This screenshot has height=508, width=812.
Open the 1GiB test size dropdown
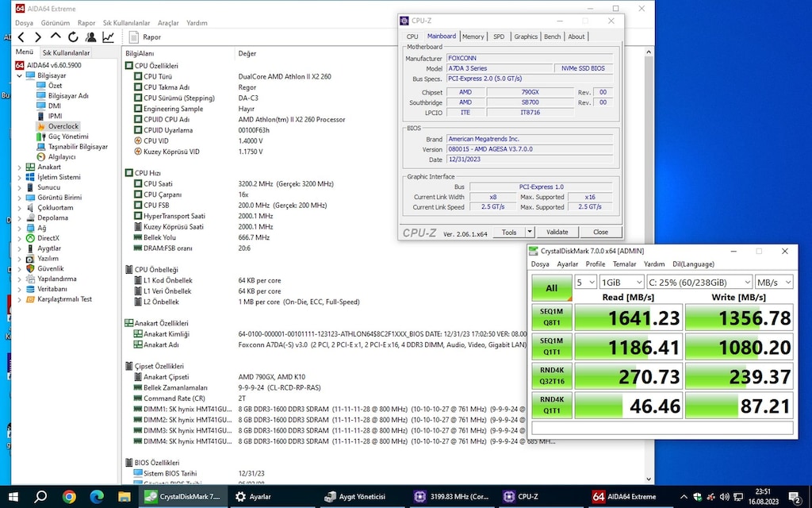pos(622,282)
